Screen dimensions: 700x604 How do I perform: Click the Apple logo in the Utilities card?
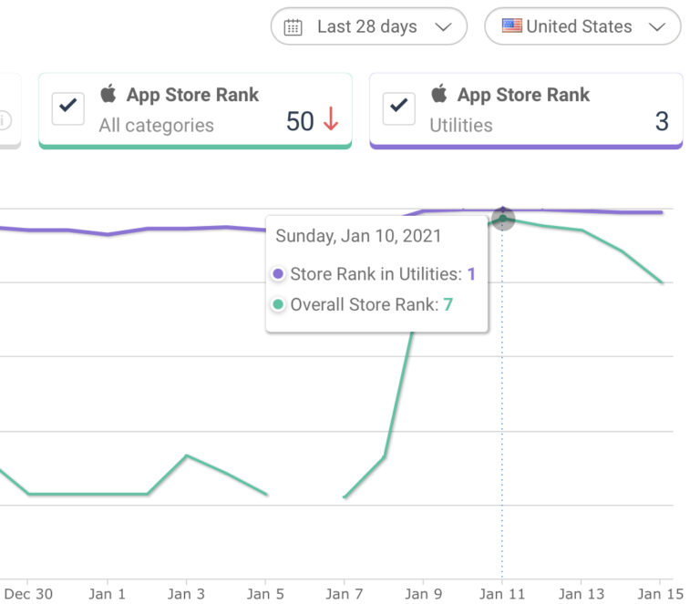(x=439, y=94)
